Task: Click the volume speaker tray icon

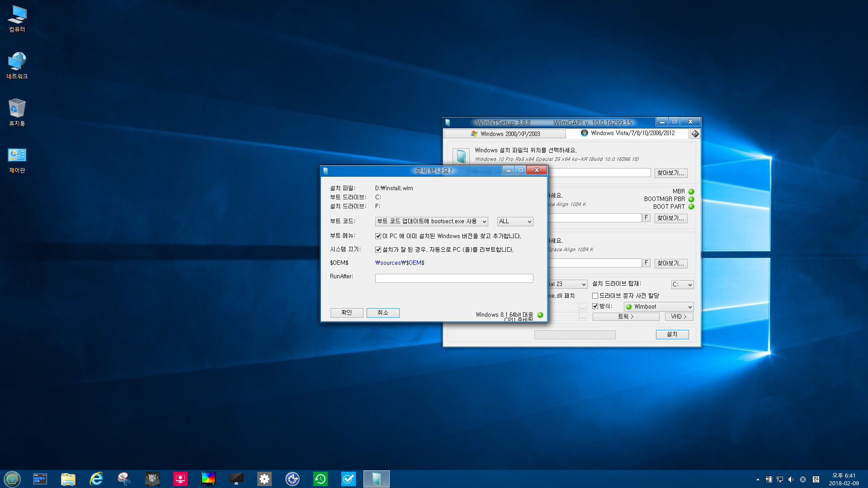Action: pyautogui.click(x=791, y=479)
